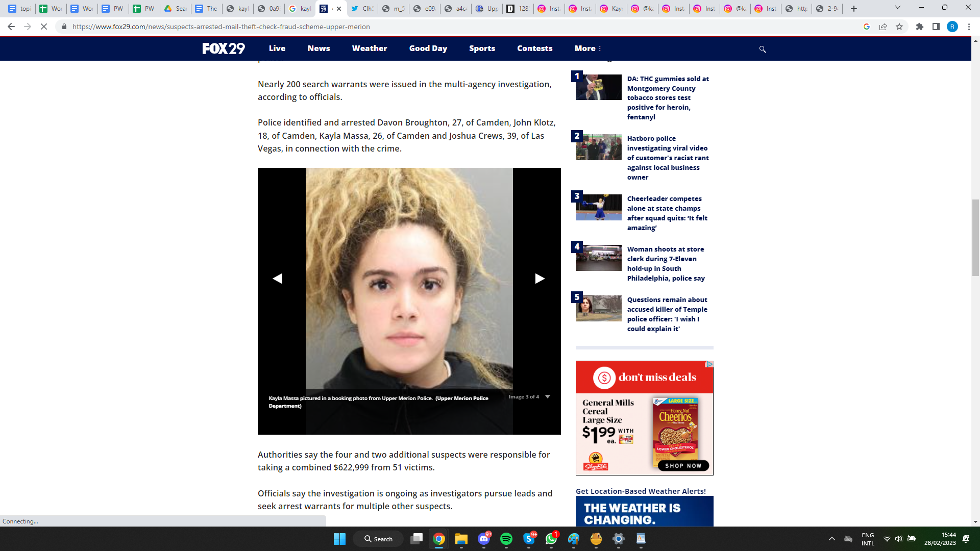Go back to the previous page
This screenshot has width=980, height=551.
click(11, 27)
